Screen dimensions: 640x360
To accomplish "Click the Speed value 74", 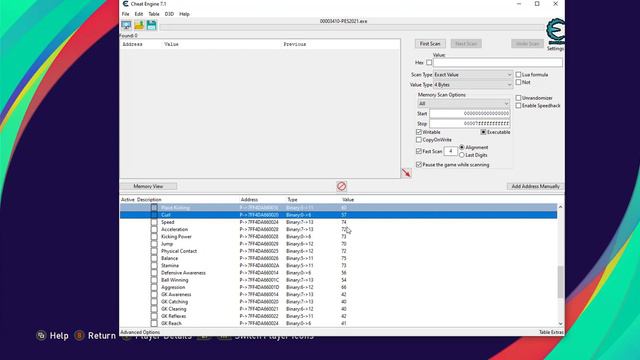I will [344, 222].
